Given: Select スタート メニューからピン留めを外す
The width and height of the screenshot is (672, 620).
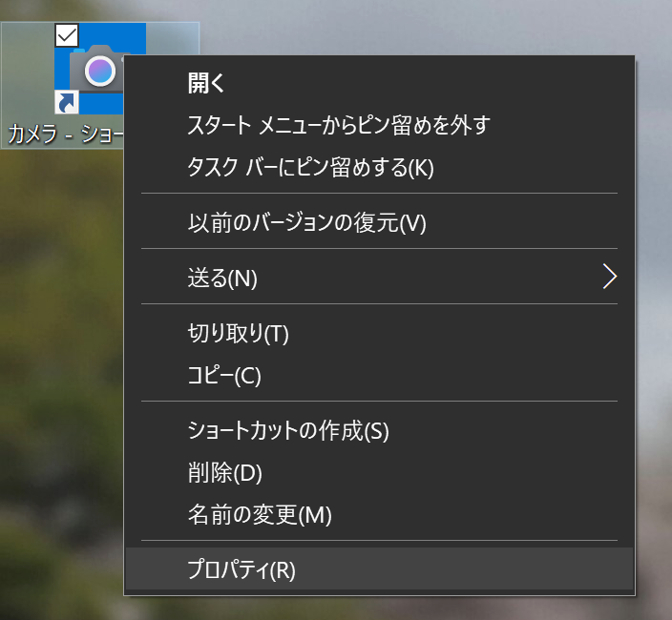Looking at the screenshot, I should (x=379, y=125).
